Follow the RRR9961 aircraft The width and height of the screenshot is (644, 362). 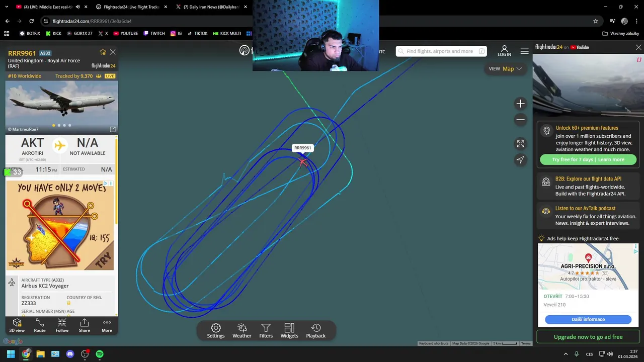click(62, 325)
